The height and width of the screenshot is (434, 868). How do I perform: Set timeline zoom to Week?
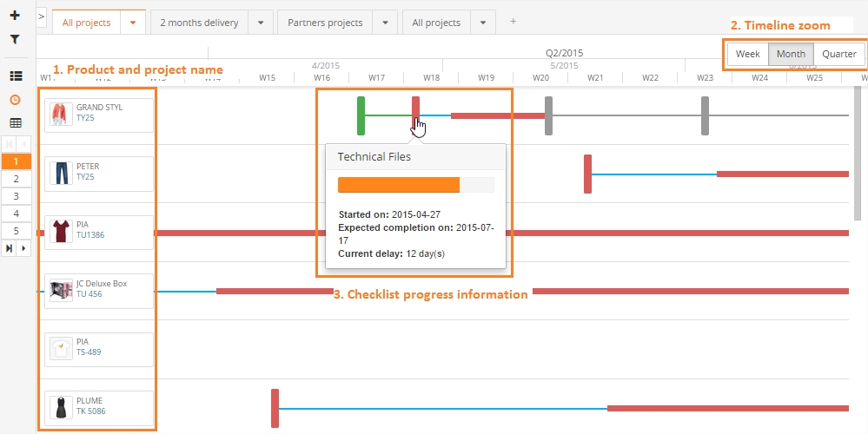tap(747, 54)
